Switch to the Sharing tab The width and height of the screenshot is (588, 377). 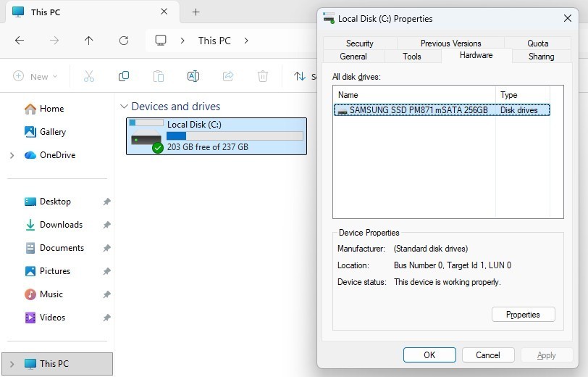point(541,57)
